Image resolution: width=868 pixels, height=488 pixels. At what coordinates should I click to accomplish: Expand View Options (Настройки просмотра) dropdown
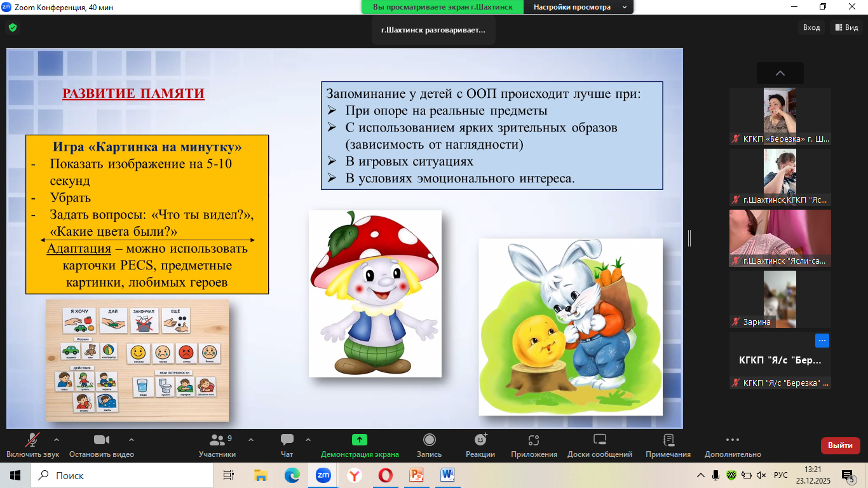pyautogui.click(x=578, y=7)
